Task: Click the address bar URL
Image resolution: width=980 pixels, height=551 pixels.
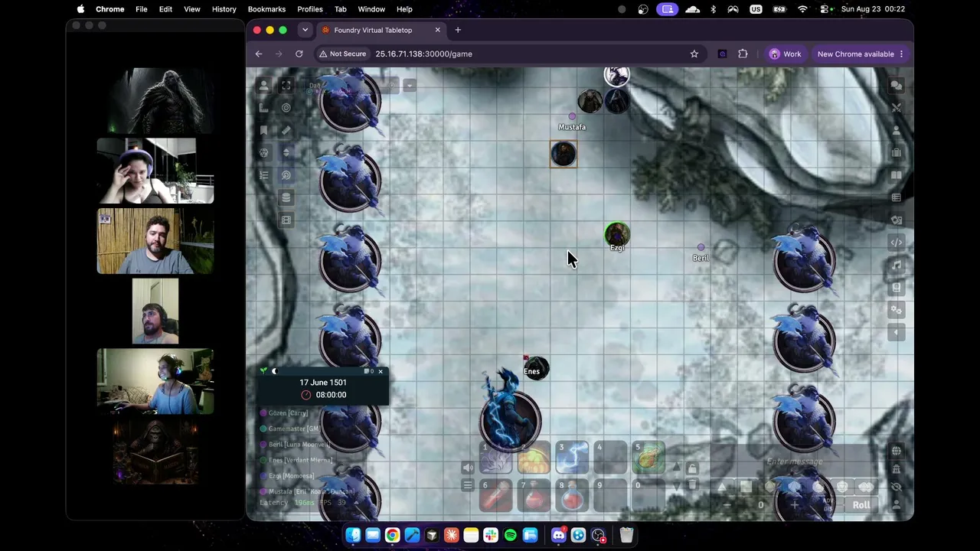Action: pos(423,54)
